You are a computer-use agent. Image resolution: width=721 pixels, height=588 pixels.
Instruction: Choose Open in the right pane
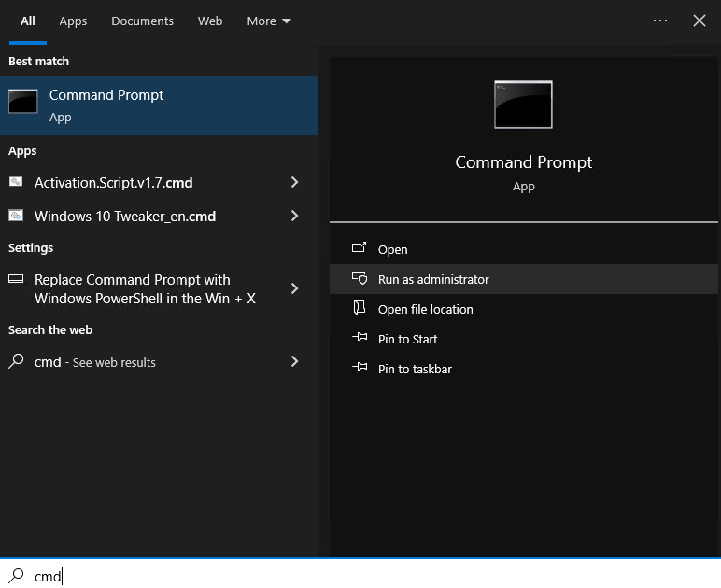click(x=524, y=249)
